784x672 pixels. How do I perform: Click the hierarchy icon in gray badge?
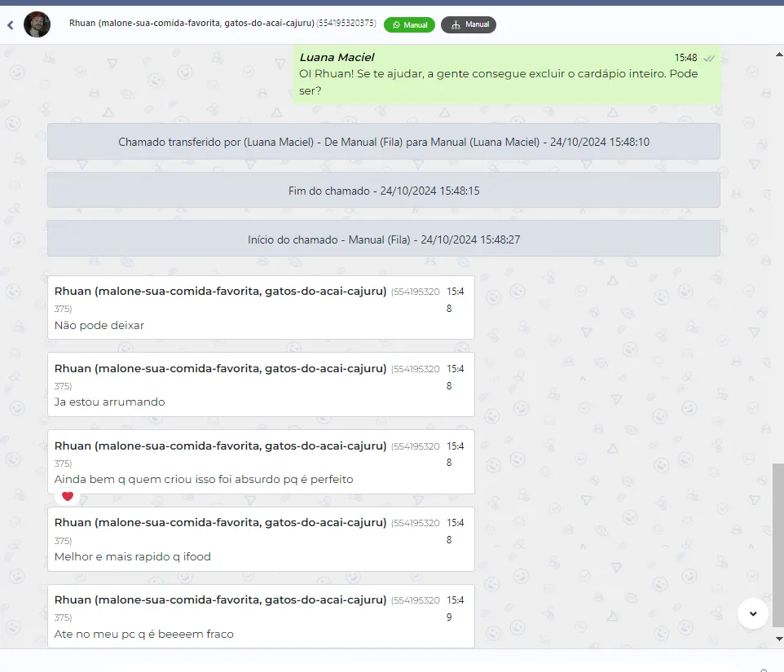click(456, 25)
